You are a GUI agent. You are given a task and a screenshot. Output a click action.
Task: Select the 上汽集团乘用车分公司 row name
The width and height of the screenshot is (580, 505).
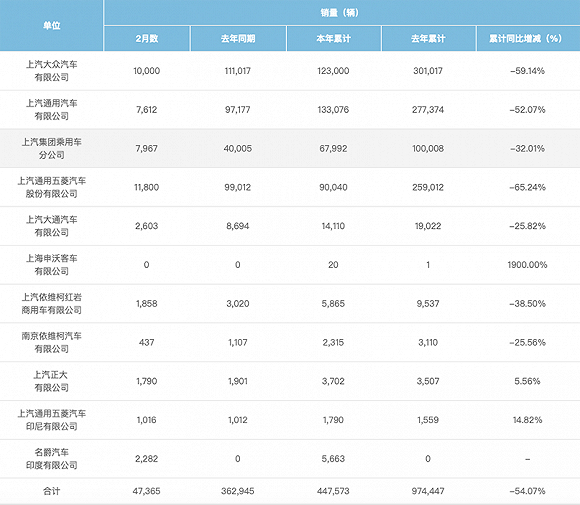[51, 148]
